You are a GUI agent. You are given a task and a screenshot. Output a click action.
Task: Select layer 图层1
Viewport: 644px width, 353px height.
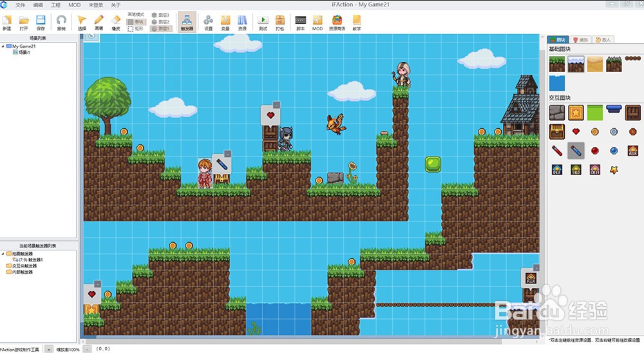pos(160,29)
